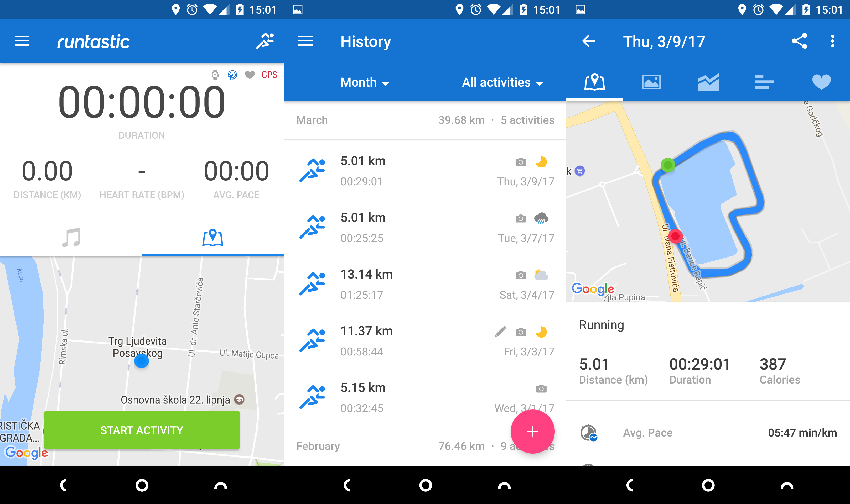The image size is (850, 504).
Task: Click back arrow to return from activity detail
Action: (586, 41)
